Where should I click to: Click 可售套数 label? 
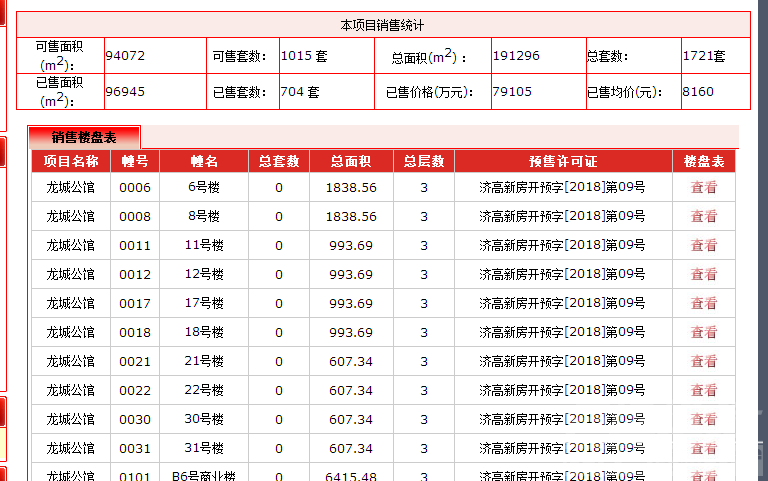(240, 56)
